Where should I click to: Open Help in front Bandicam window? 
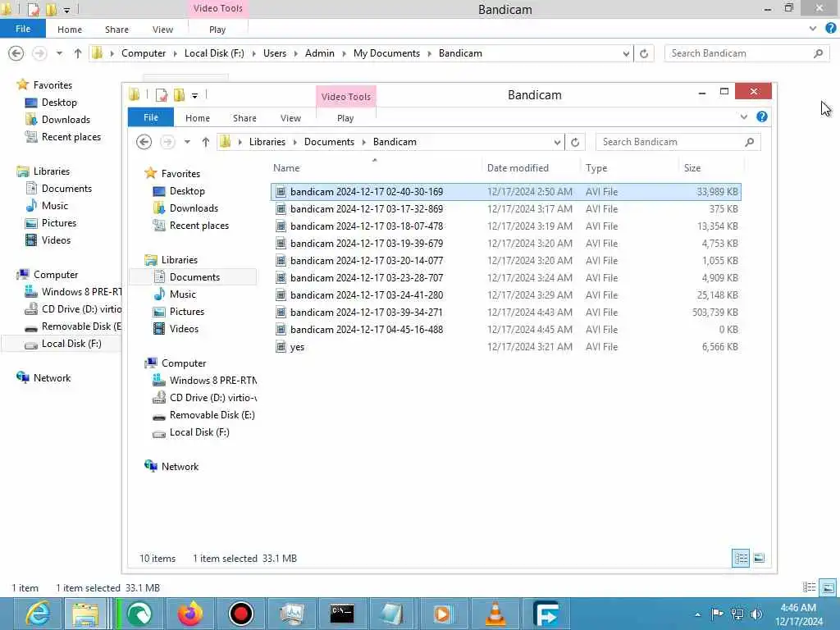coord(762,116)
